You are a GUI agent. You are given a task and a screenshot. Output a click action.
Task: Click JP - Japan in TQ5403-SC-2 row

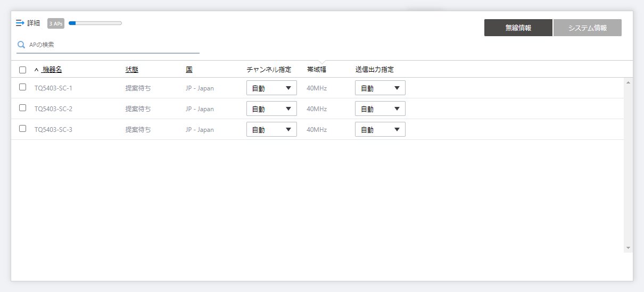click(x=200, y=109)
